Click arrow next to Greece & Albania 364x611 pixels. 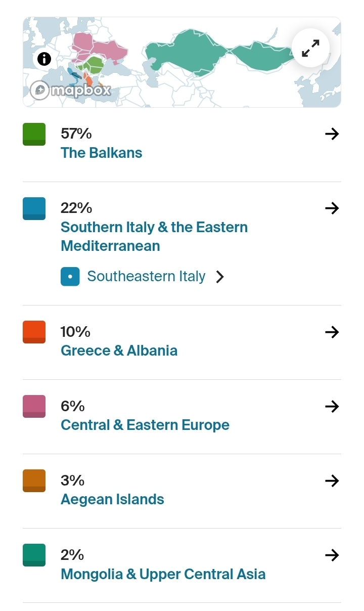tap(332, 332)
